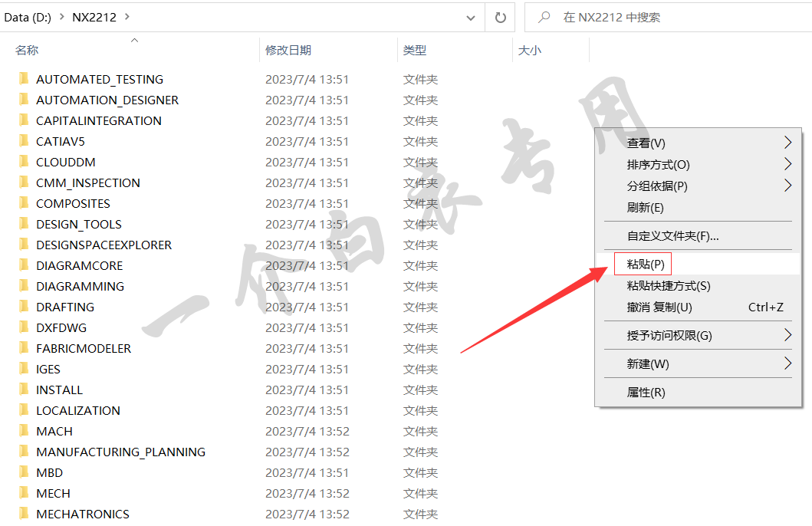Click the DESIGN_TOOLS folder icon
812x526 pixels.
pyautogui.click(x=23, y=224)
